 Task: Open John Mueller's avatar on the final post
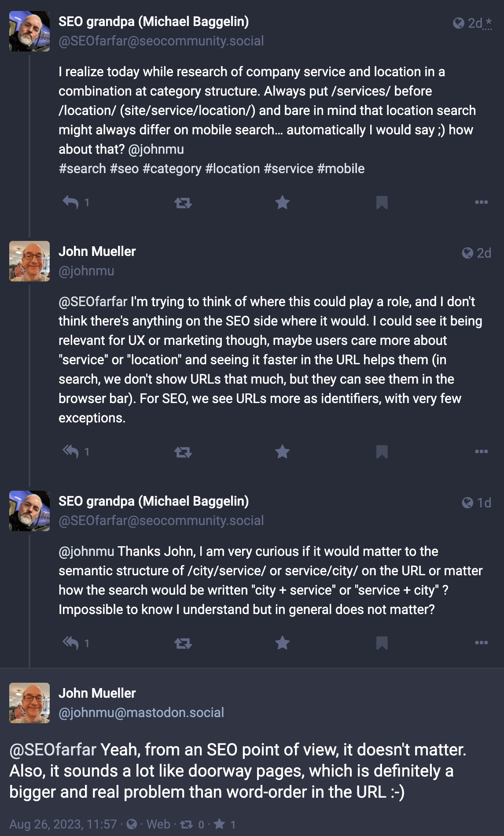click(29, 703)
